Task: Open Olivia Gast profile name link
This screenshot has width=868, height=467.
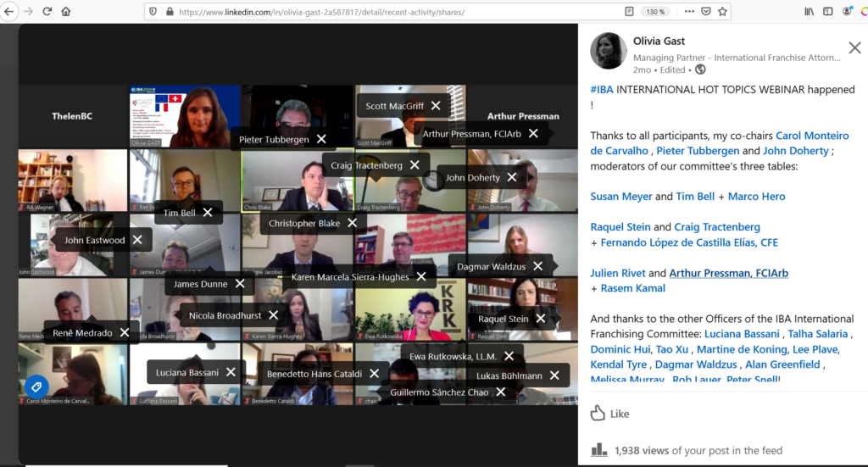Action: pyautogui.click(x=659, y=41)
